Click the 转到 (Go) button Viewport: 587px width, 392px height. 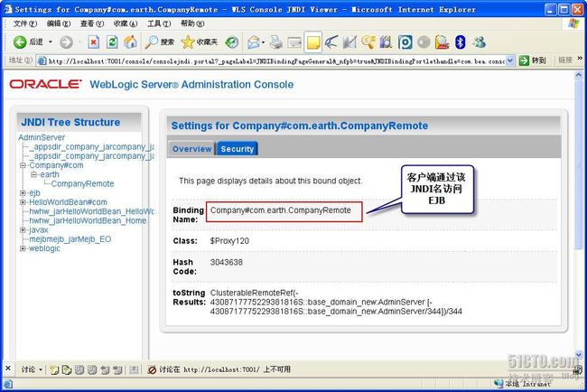tap(532, 61)
